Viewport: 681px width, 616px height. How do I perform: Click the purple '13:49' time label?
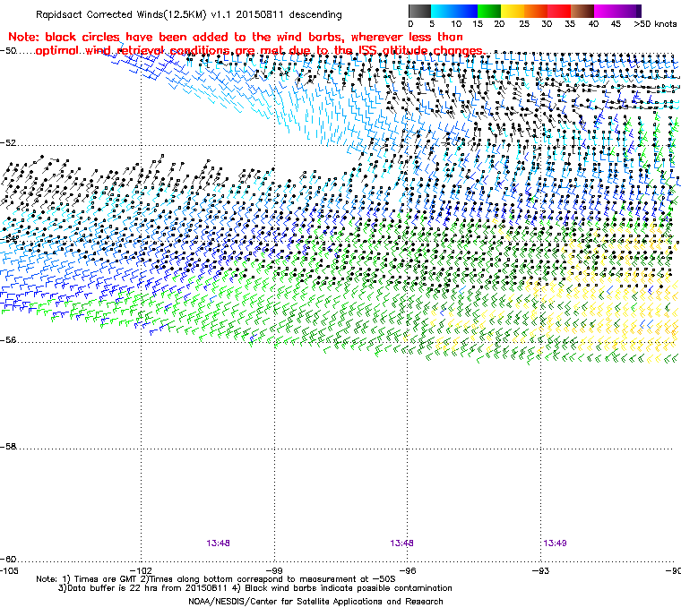[555, 543]
